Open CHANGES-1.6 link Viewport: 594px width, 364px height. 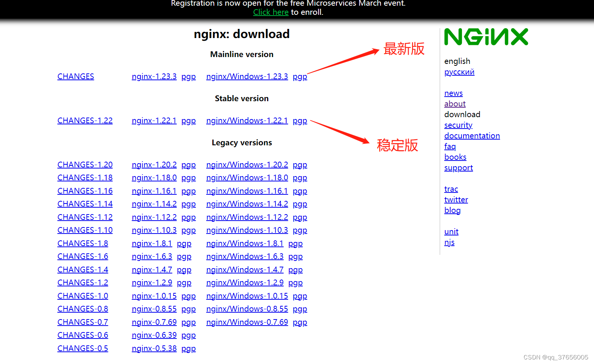point(83,256)
